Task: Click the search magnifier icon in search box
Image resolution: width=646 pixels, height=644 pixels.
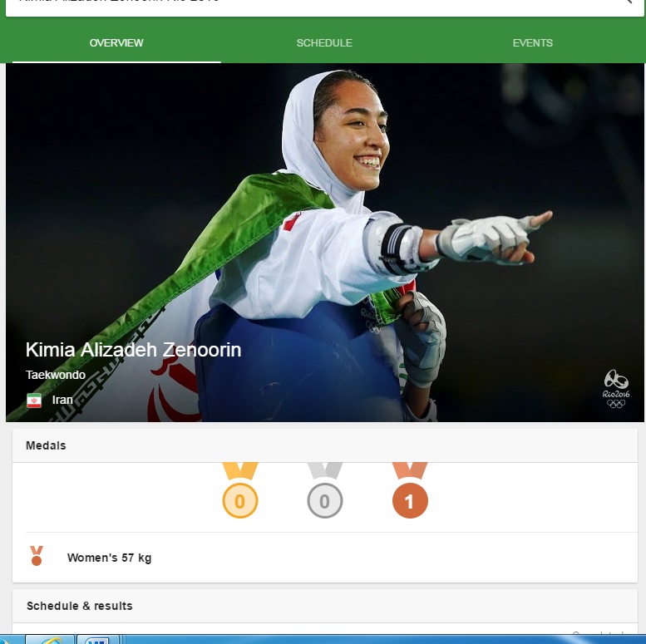Action: 628,2
